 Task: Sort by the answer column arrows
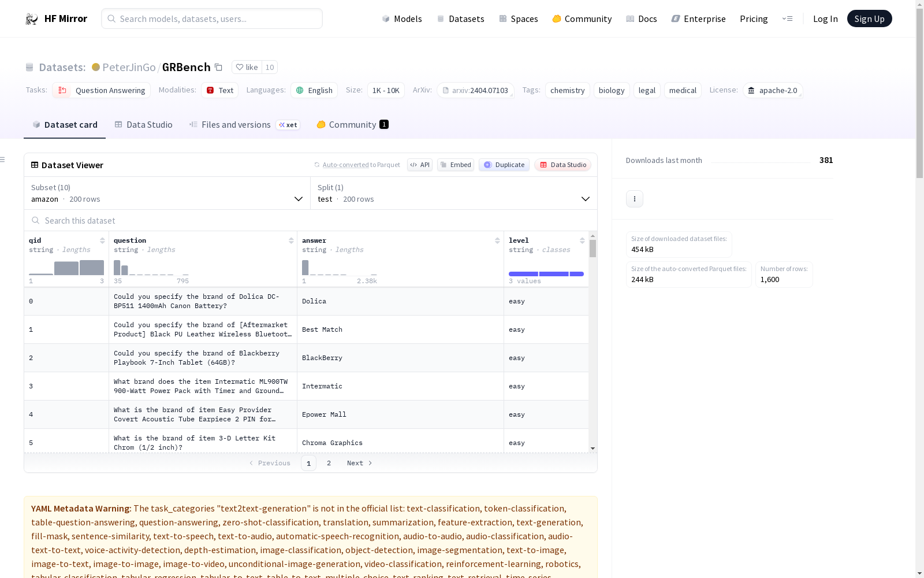tap(497, 240)
